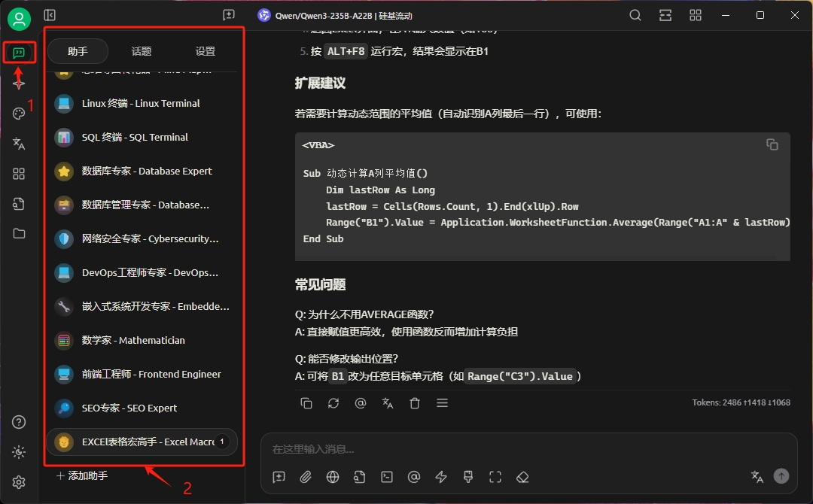Click the Tokens: 2486 counter text
The width and height of the screenshot is (813, 504).
[741, 402]
